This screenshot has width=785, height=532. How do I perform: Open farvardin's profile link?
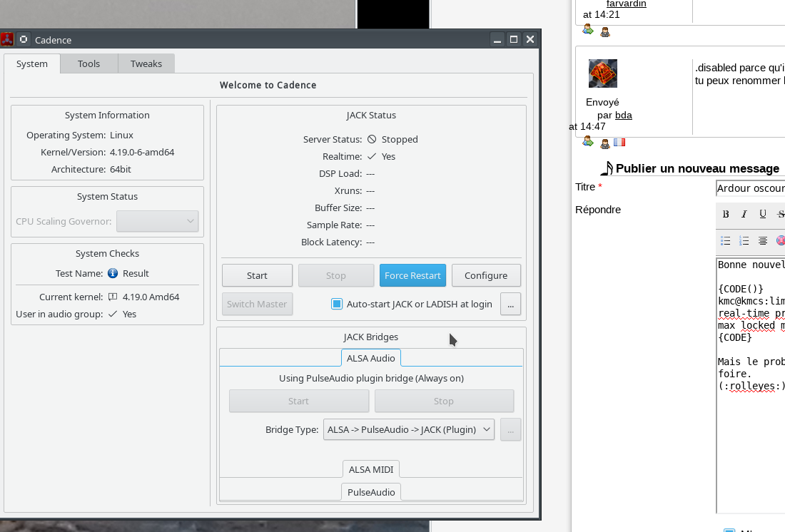click(x=627, y=4)
